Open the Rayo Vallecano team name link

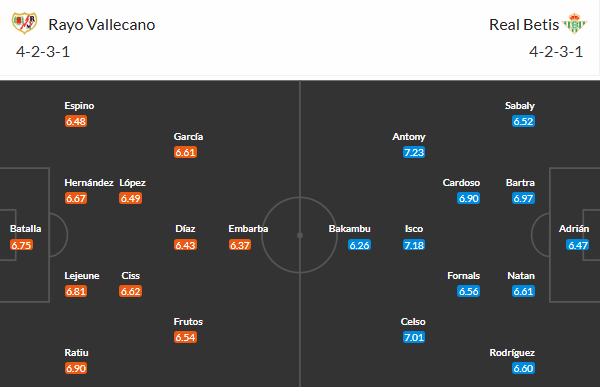click(x=102, y=25)
